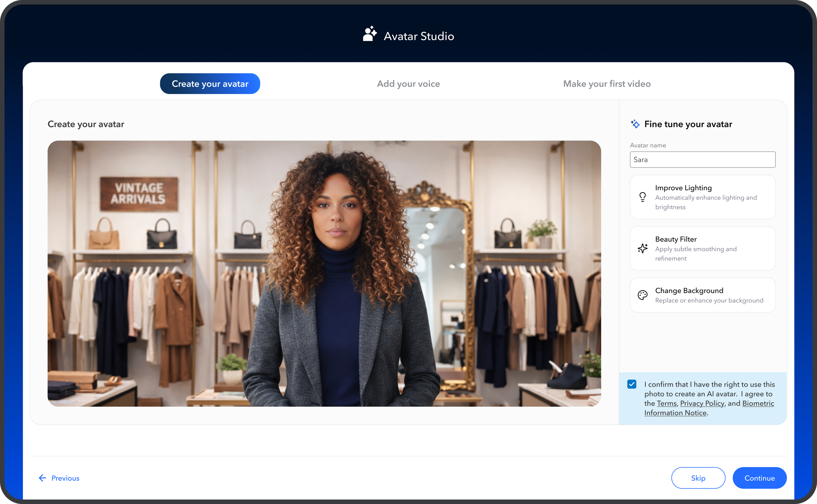Select the Create your avatar step
This screenshot has height=504, width=817.
[210, 84]
